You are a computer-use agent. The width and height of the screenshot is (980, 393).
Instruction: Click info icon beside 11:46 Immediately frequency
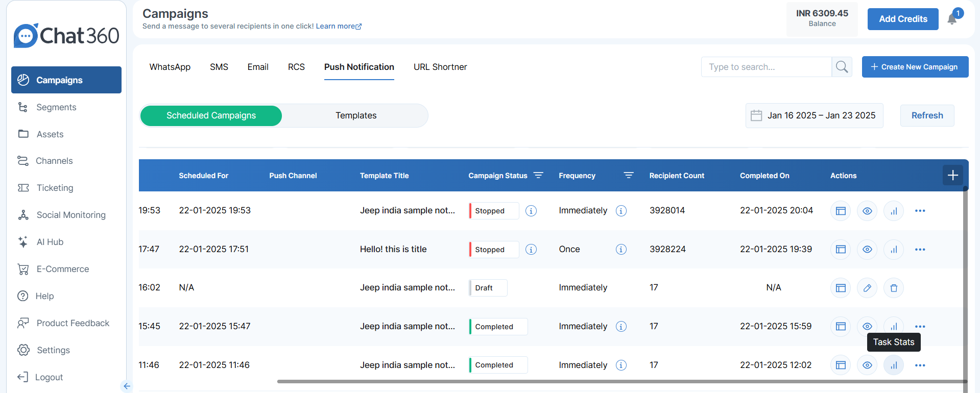(x=621, y=365)
